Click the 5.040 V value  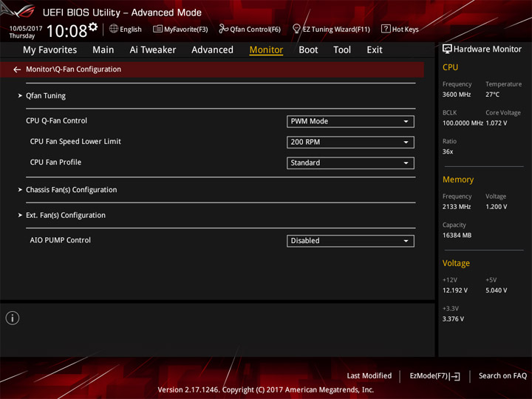click(x=496, y=290)
